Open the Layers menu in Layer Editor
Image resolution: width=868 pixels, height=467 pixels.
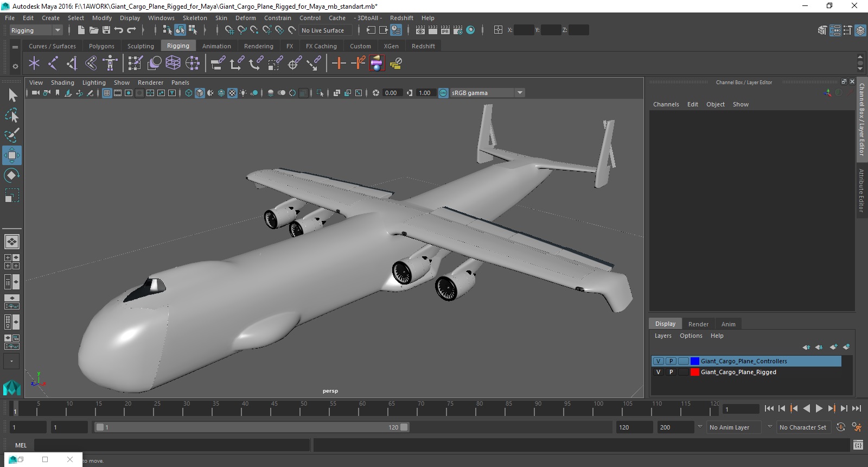tap(663, 336)
